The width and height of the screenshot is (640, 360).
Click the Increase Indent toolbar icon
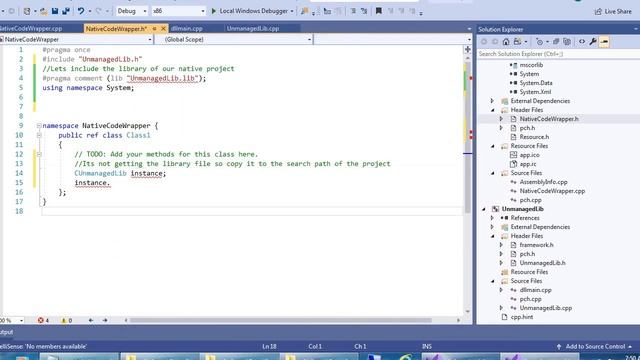pyautogui.click(x=338, y=11)
